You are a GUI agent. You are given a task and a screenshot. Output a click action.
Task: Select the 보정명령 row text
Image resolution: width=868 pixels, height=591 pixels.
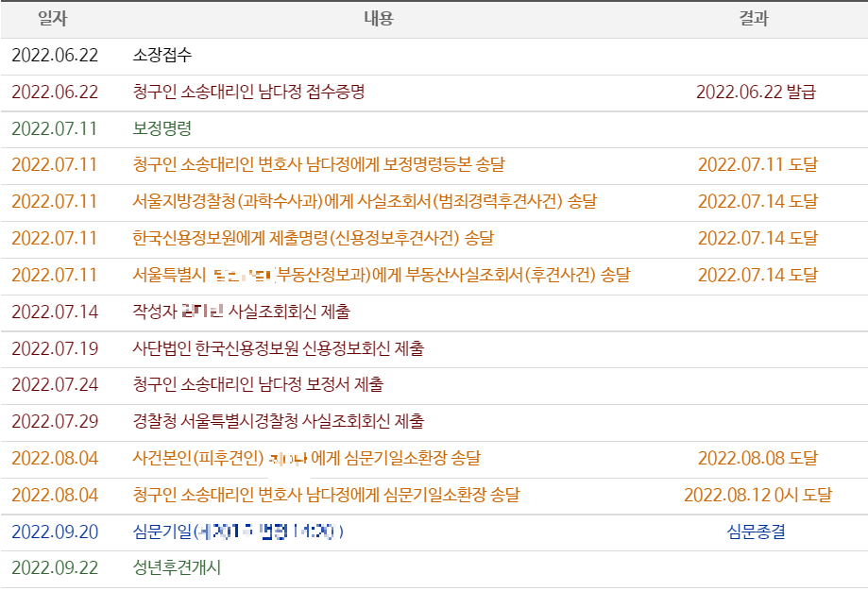(x=162, y=128)
